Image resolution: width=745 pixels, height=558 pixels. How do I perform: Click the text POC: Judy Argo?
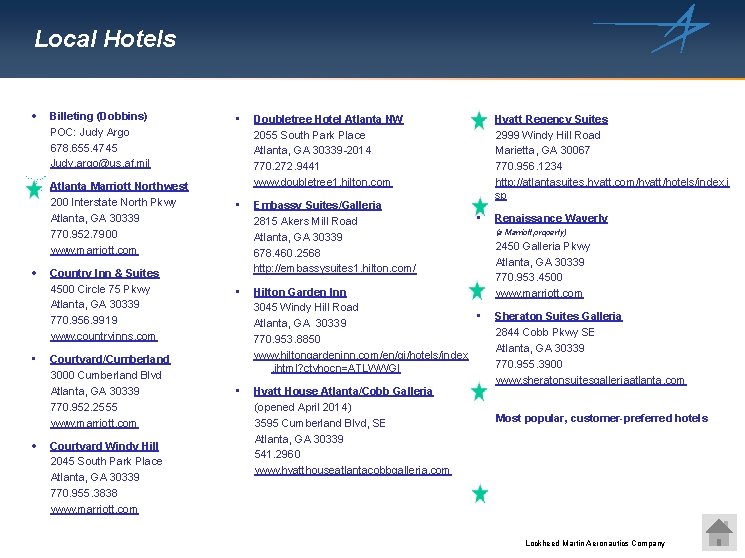[90, 132]
